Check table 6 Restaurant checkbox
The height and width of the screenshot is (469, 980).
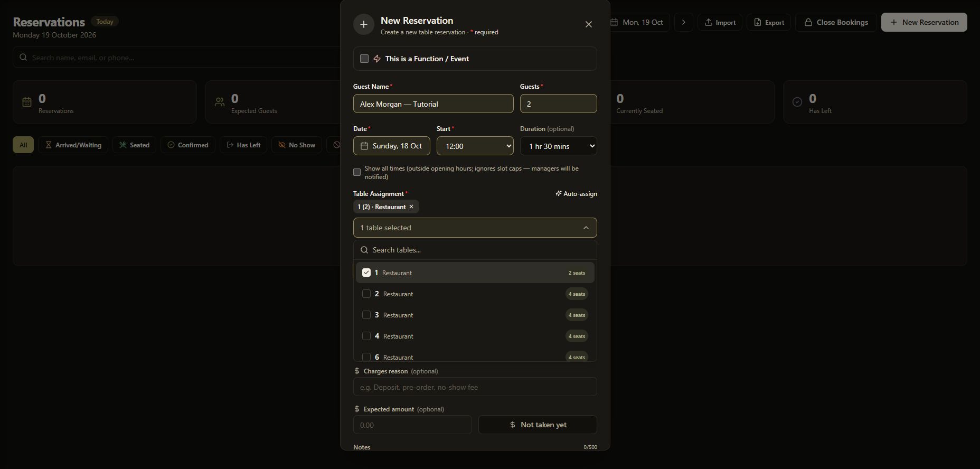(366, 357)
